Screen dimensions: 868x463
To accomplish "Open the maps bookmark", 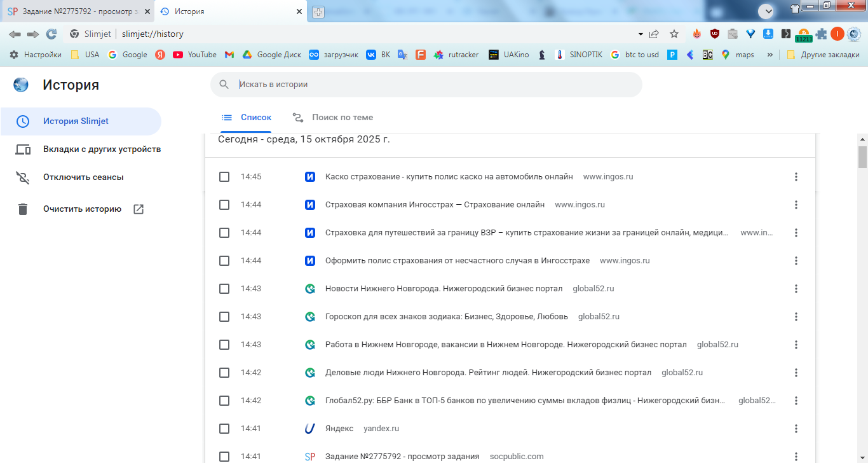I will click(737, 55).
